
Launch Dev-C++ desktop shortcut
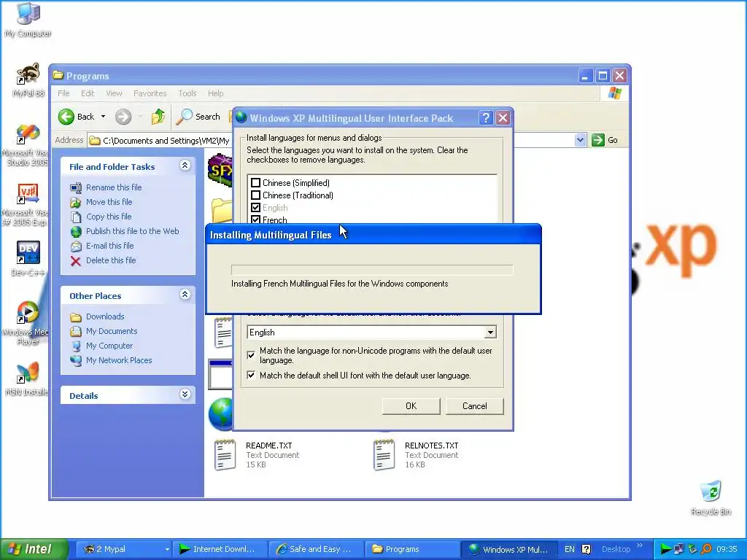28,259
